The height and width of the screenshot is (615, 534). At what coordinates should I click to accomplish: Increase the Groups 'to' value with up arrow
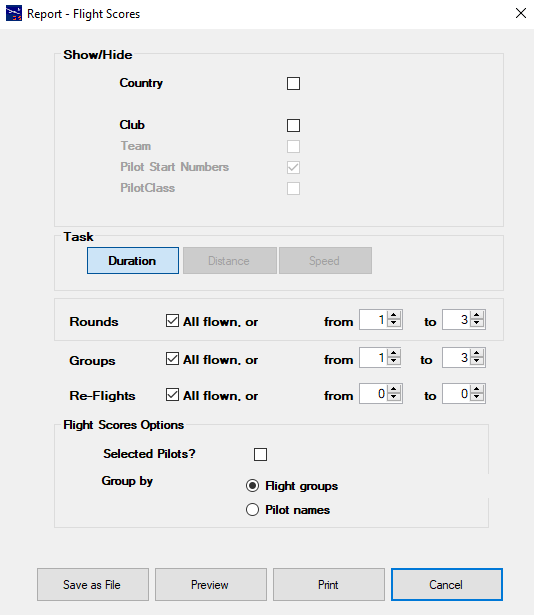coord(477,353)
